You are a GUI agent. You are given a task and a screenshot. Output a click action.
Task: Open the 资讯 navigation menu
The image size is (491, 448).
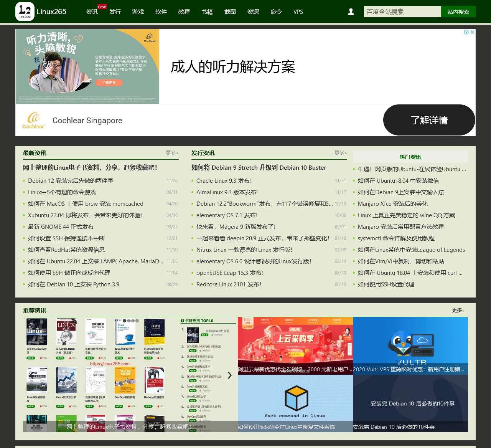pyautogui.click(x=92, y=12)
